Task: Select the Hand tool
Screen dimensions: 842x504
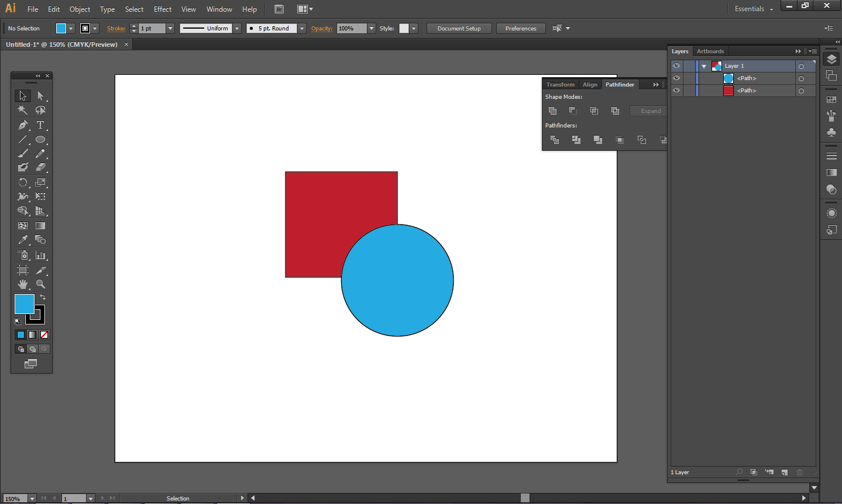Action: (x=22, y=284)
